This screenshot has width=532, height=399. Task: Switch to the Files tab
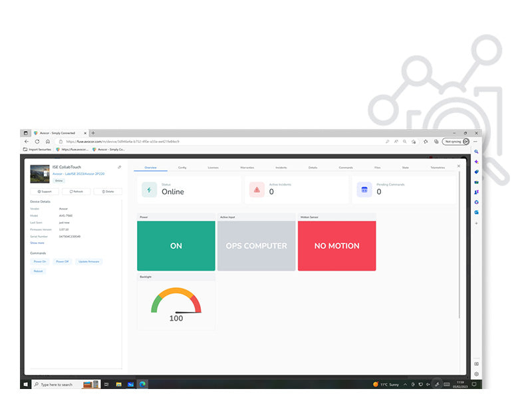pos(377,168)
